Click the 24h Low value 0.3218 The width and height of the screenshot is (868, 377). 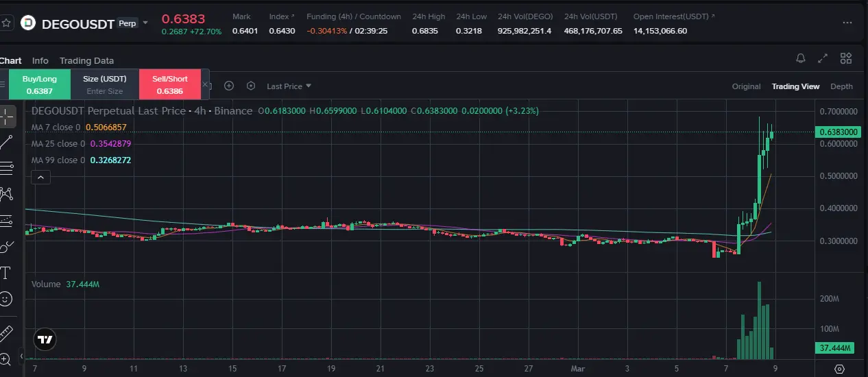(x=470, y=31)
